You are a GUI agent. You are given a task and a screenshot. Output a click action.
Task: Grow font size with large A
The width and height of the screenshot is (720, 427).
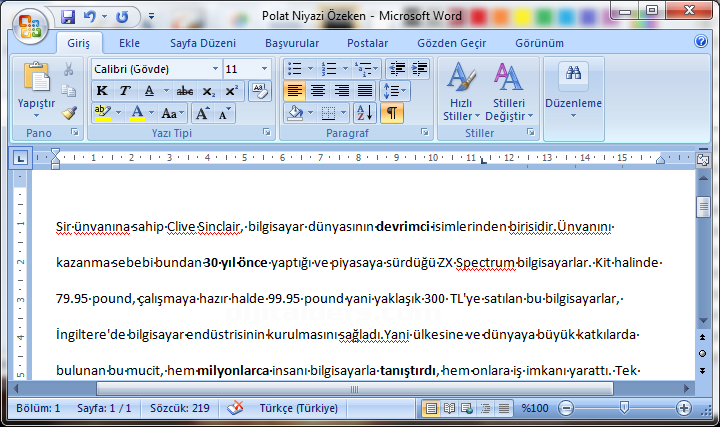point(202,113)
